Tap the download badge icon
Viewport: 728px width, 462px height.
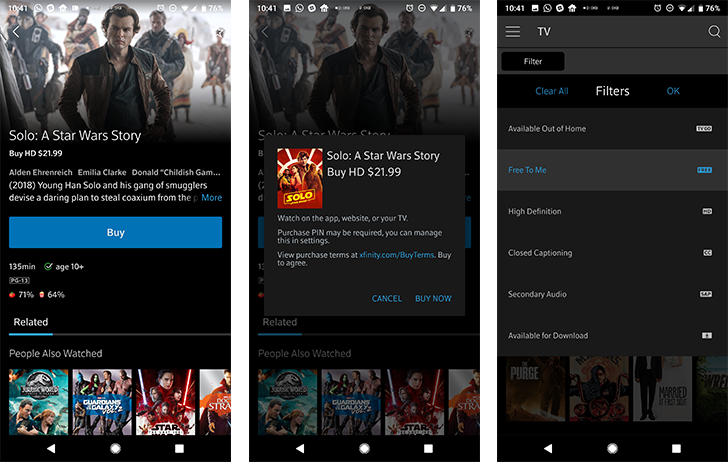[707, 335]
